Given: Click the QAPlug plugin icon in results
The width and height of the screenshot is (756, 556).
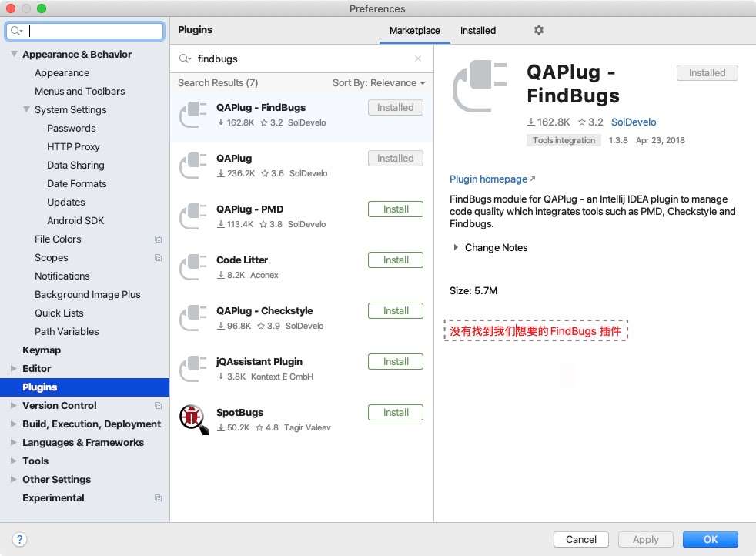Looking at the screenshot, I should (x=193, y=166).
